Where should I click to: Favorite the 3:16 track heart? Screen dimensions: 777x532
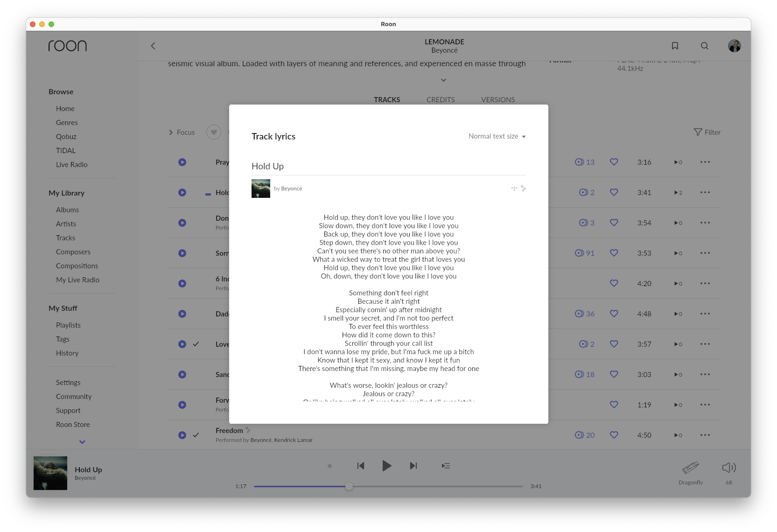[x=614, y=162]
